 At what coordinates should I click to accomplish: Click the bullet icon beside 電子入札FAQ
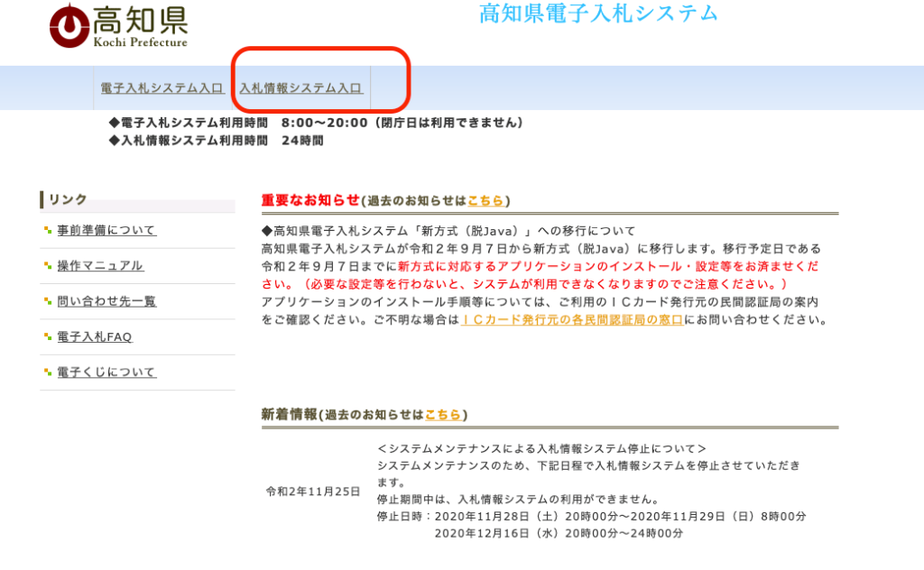click(48, 337)
